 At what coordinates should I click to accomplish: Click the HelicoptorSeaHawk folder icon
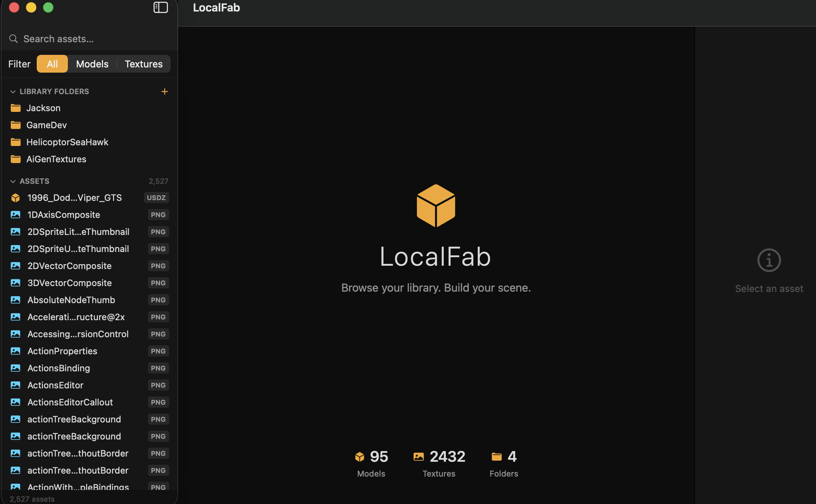(x=16, y=142)
